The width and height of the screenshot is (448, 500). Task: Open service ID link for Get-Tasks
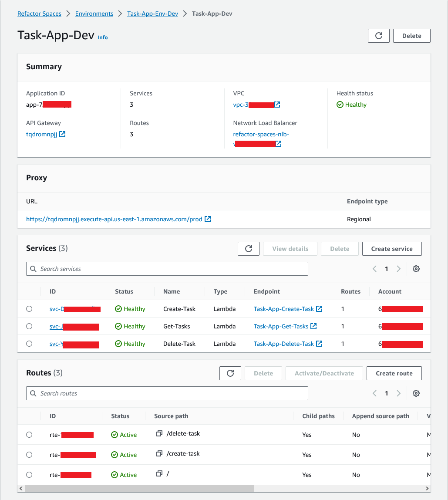point(74,327)
